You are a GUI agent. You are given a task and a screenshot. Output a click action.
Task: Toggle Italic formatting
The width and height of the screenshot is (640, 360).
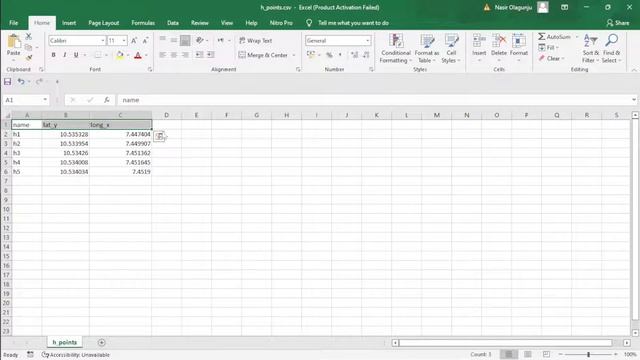pos(64,55)
